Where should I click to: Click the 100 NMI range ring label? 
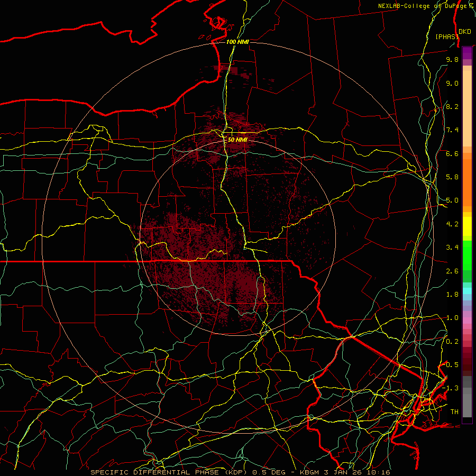click(x=237, y=42)
